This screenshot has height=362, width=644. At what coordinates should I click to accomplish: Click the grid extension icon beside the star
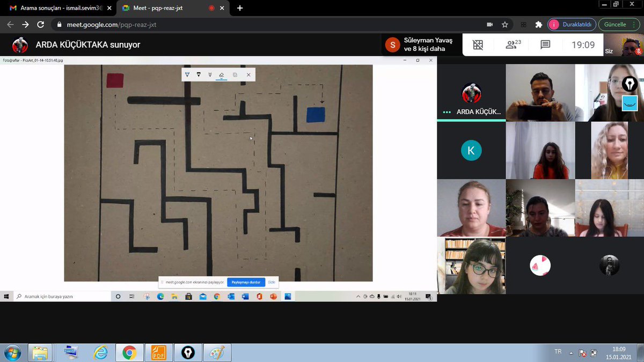click(x=523, y=24)
